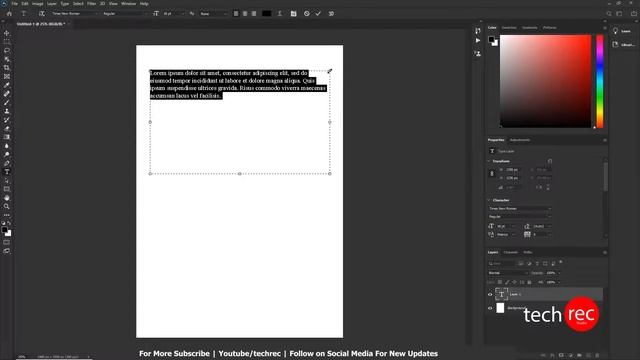Open the Properties panel options menu
Screen dimensions: 640x360
[604, 140]
